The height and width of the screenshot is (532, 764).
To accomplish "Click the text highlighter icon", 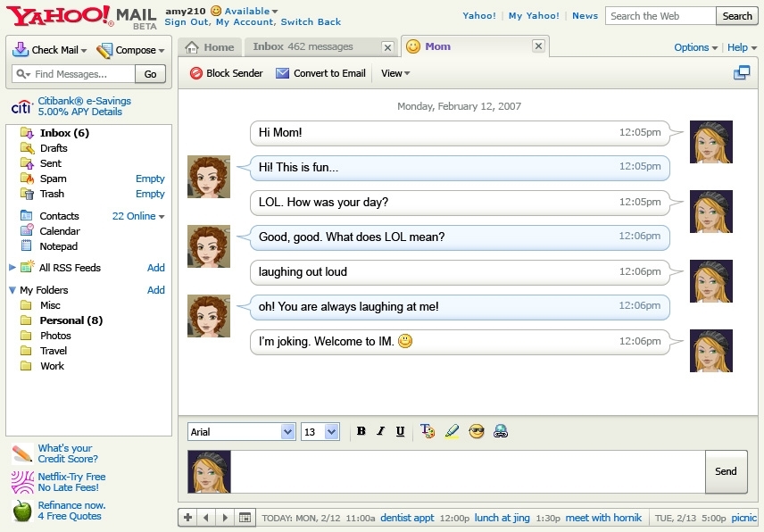I will (452, 432).
